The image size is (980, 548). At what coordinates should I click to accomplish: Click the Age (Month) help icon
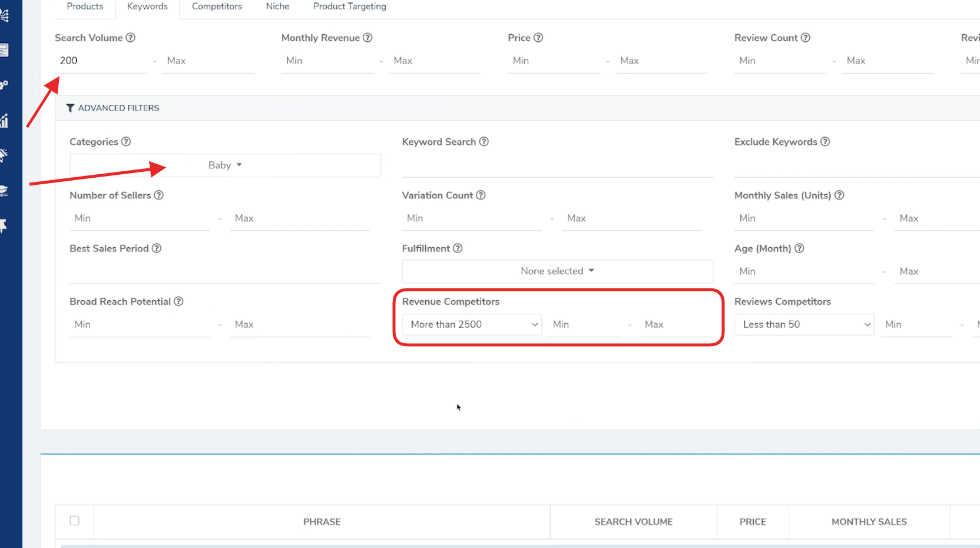(799, 248)
